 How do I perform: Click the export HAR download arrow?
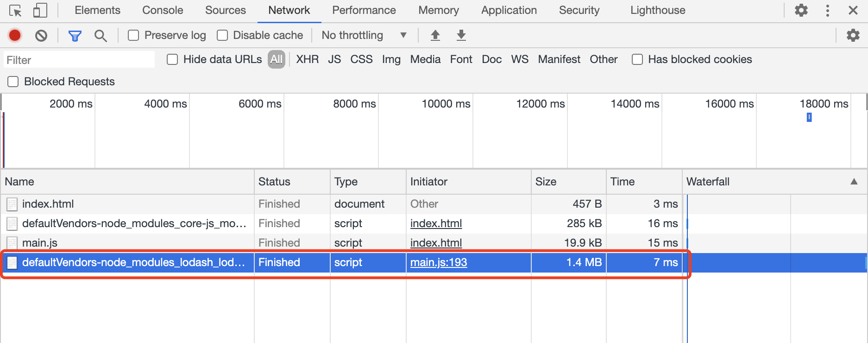(461, 35)
